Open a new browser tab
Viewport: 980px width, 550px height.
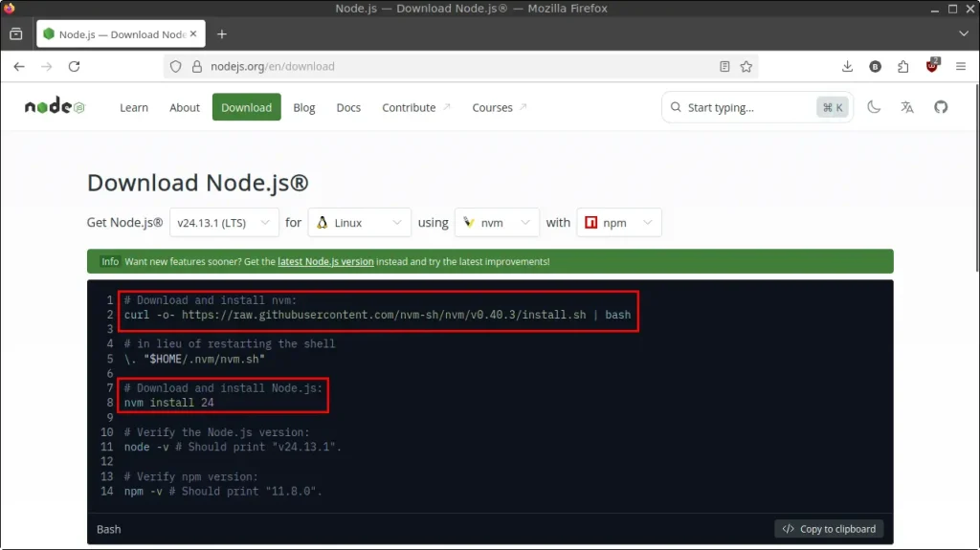222,34
